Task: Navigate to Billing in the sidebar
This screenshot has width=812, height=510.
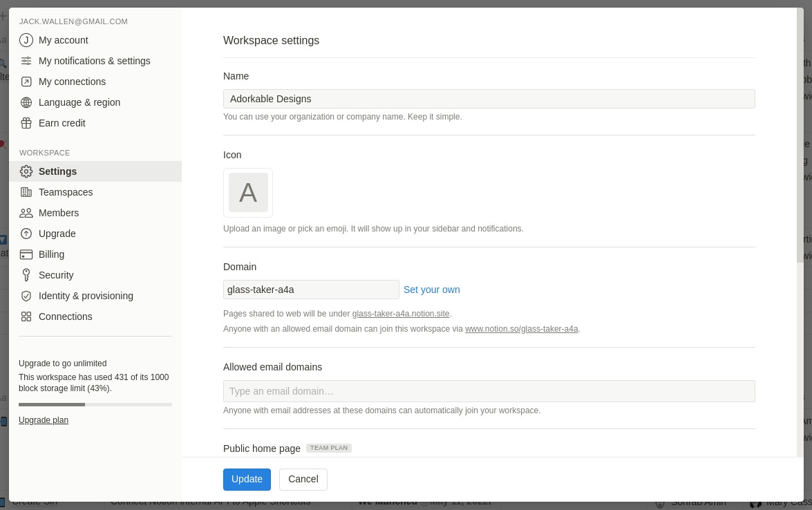Action: pyautogui.click(x=52, y=254)
